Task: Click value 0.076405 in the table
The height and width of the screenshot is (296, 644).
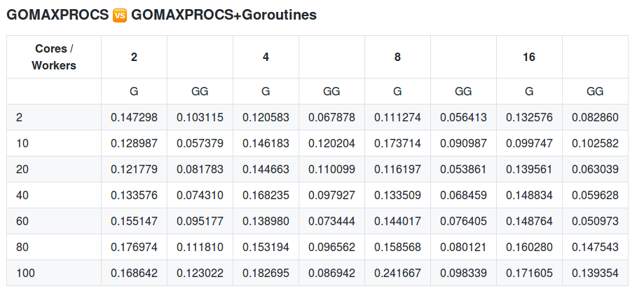Action: (463, 221)
